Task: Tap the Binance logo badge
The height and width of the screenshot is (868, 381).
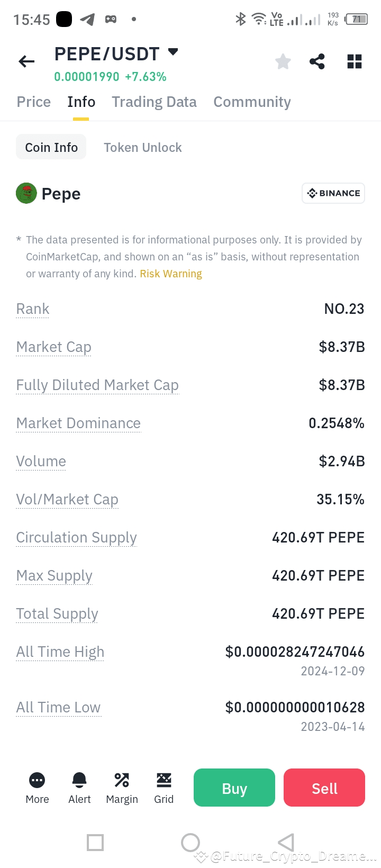Action: tap(333, 193)
